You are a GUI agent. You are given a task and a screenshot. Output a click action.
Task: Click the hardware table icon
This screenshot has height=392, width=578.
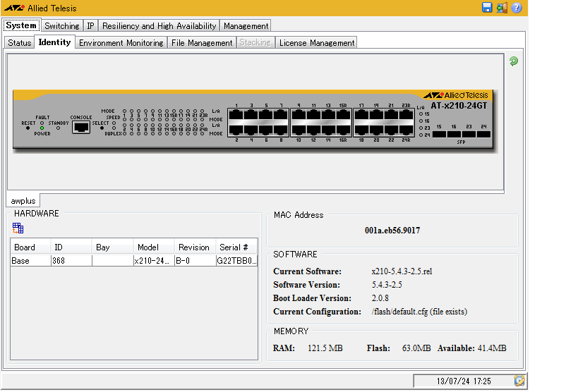point(18,228)
